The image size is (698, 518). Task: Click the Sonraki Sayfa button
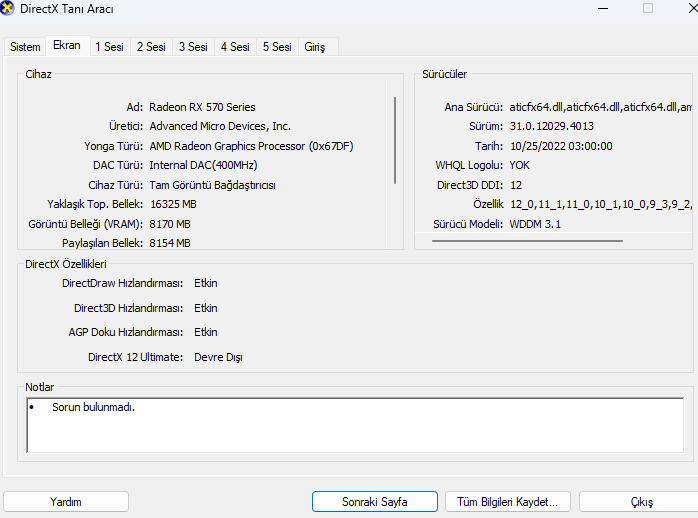(x=375, y=502)
